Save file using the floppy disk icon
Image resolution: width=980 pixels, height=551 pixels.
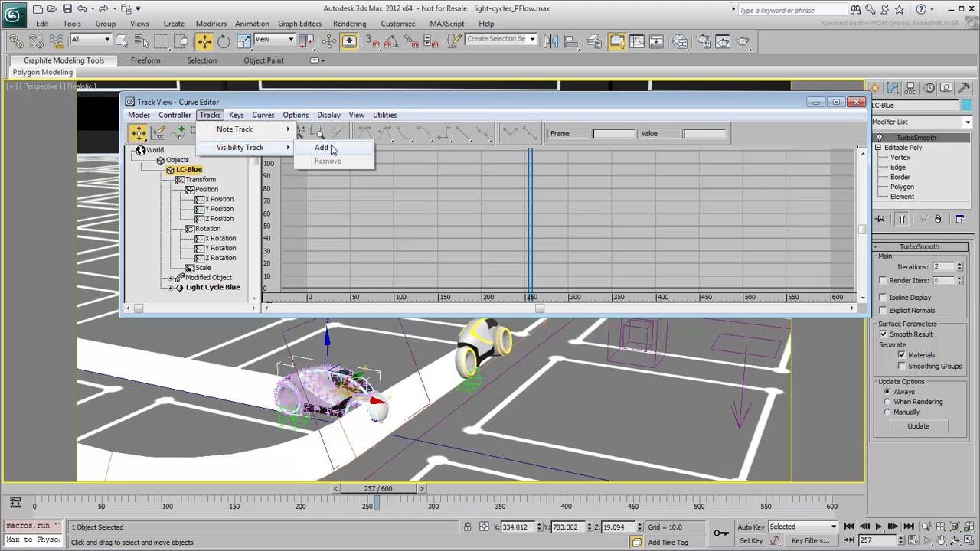pyautogui.click(x=67, y=9)
